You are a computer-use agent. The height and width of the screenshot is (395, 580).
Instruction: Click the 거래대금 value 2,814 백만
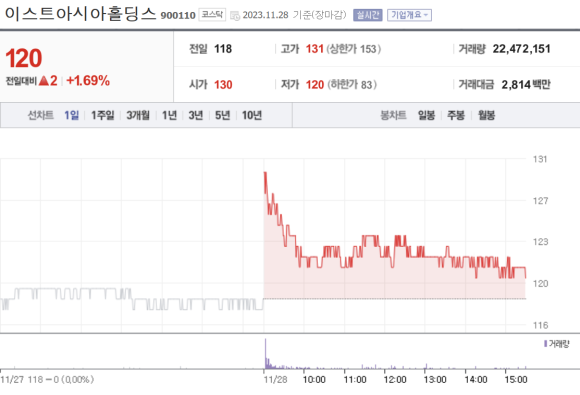[x=526, y=85]
